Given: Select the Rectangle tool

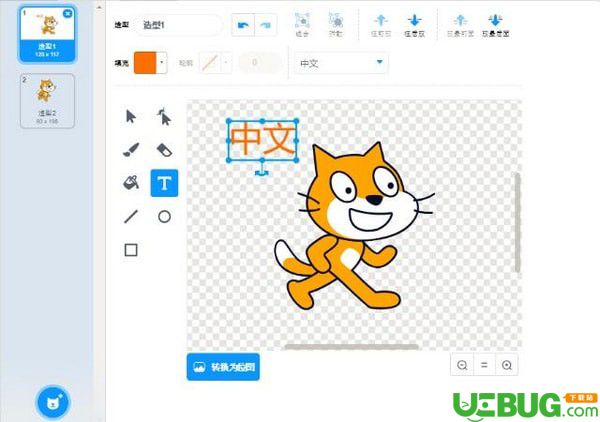Looking at the screenshot, I should pyautogui.click(x=131, y=250).
